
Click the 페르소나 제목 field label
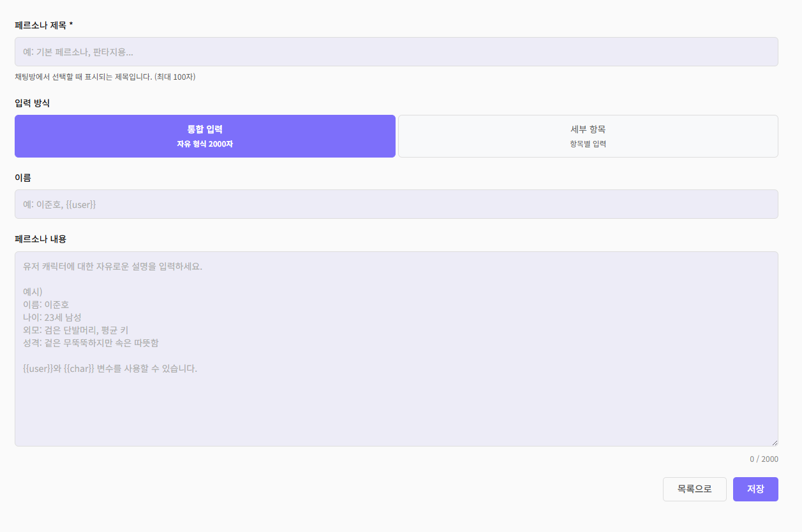pyautogui.click(x=40, y=25)
